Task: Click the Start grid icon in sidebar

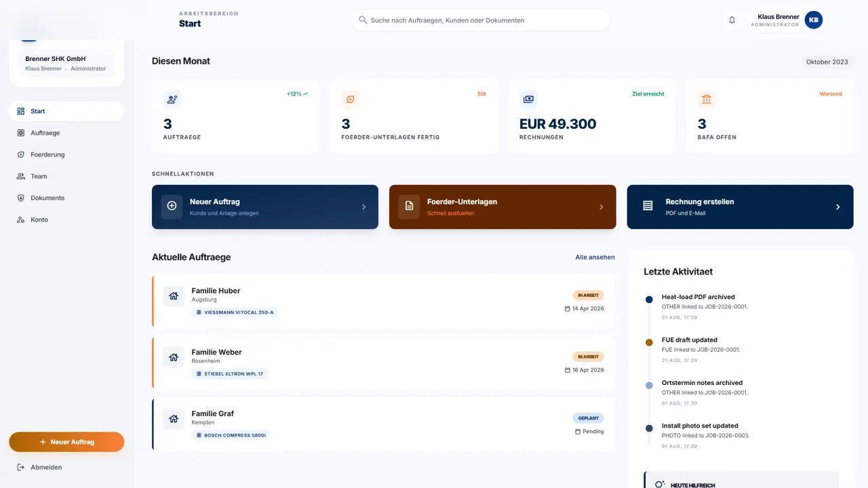Action: coord(20,111)
